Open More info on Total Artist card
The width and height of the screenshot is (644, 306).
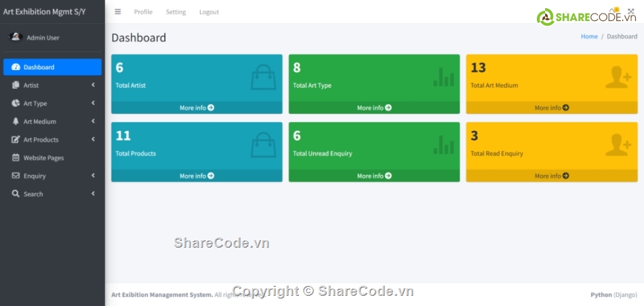[197, 108]
